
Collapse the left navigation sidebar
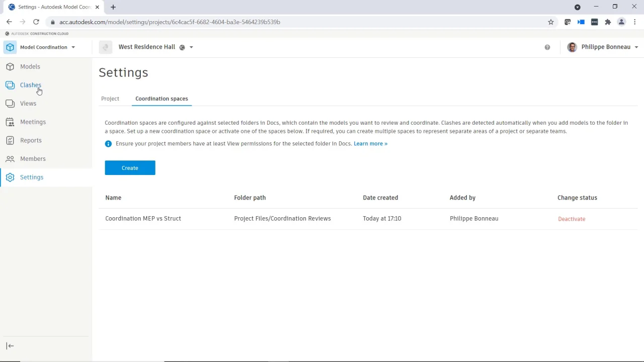tap(10, 346)
